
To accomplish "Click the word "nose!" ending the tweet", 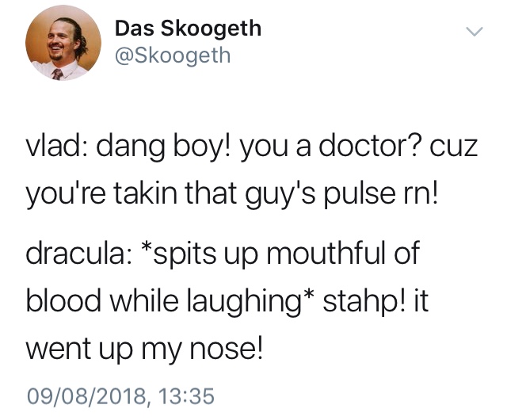I will coord(226,350).
